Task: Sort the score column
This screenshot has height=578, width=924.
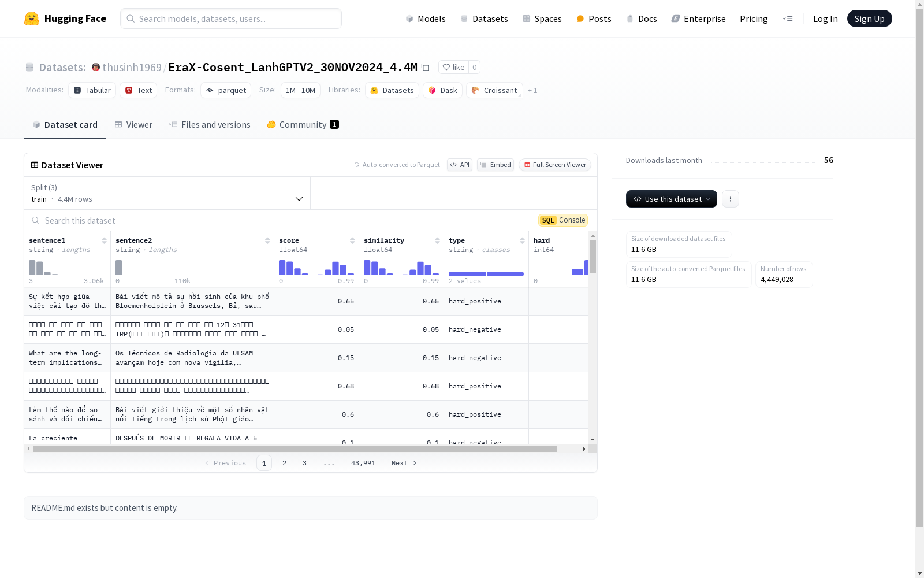Action: point(352,240)
